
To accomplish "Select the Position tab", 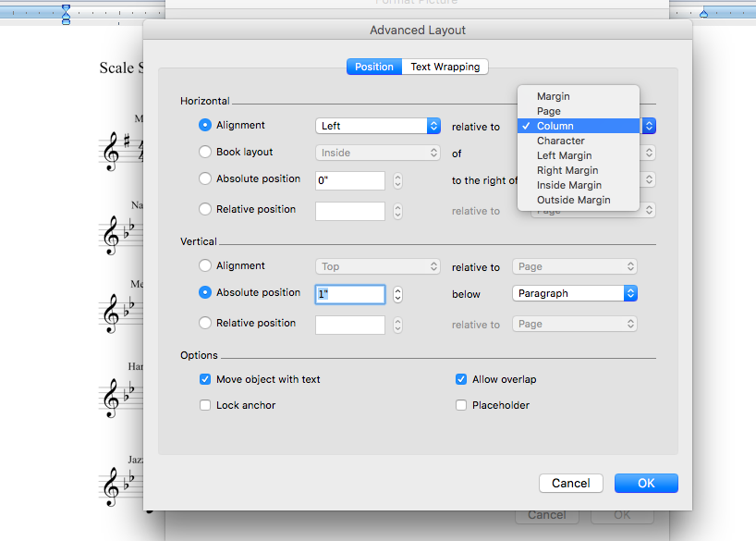I will (374, 67).
